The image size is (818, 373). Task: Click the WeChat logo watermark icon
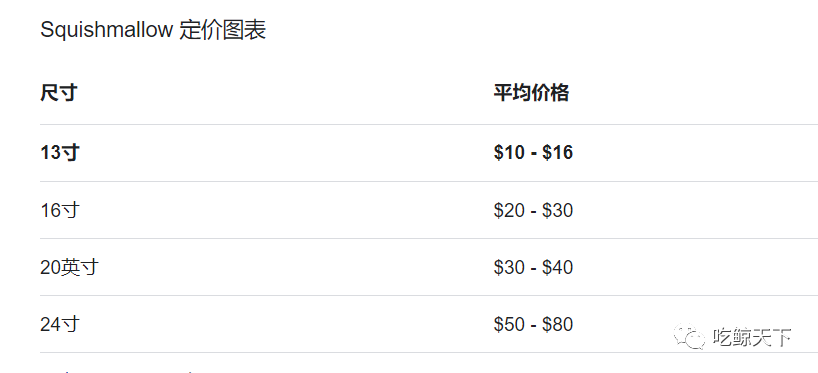pos(690,338)
